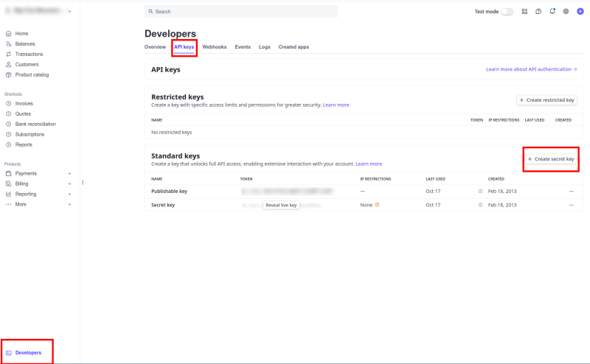The image size is (590, 364).
Task: Open the help icon in top bar
Action: point(538,12)
